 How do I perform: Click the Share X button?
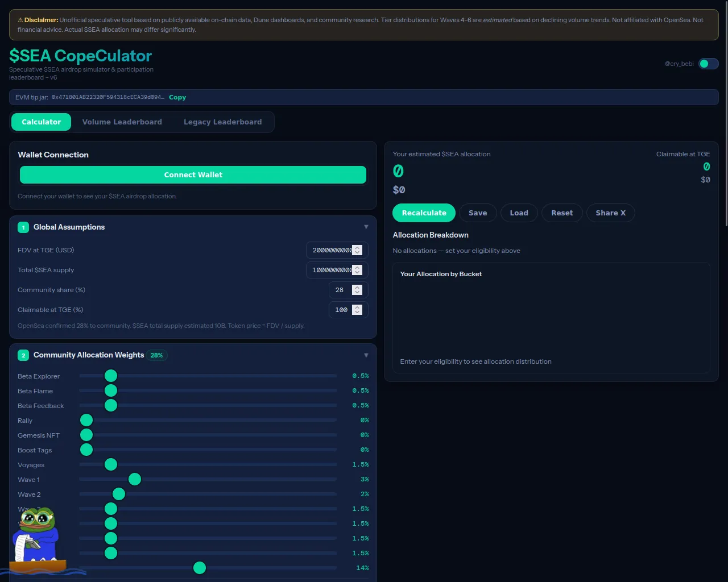[x=611, y=213]
